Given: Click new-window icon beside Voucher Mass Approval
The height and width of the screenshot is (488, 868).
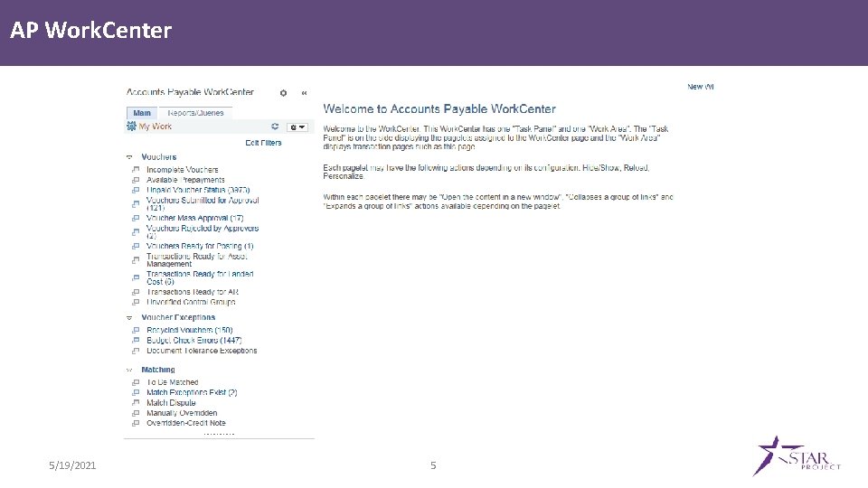Looking at the screenshot, I should [136, 218].
